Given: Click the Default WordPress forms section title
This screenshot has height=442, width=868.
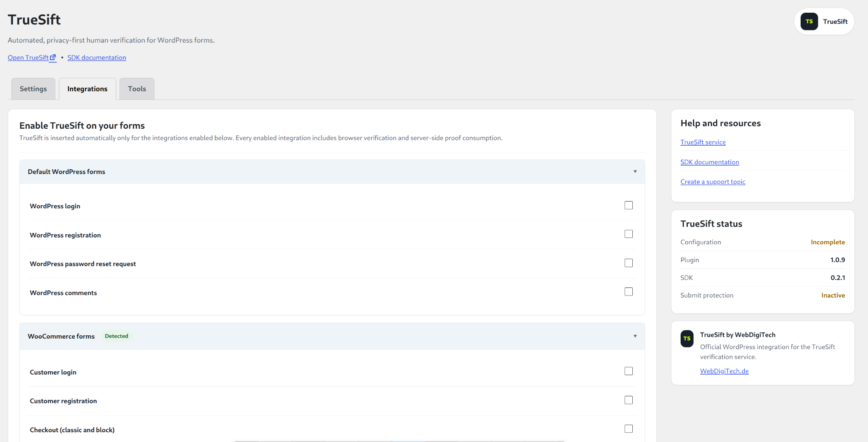Looking at the screenshot, I should [x=67, y=172].
